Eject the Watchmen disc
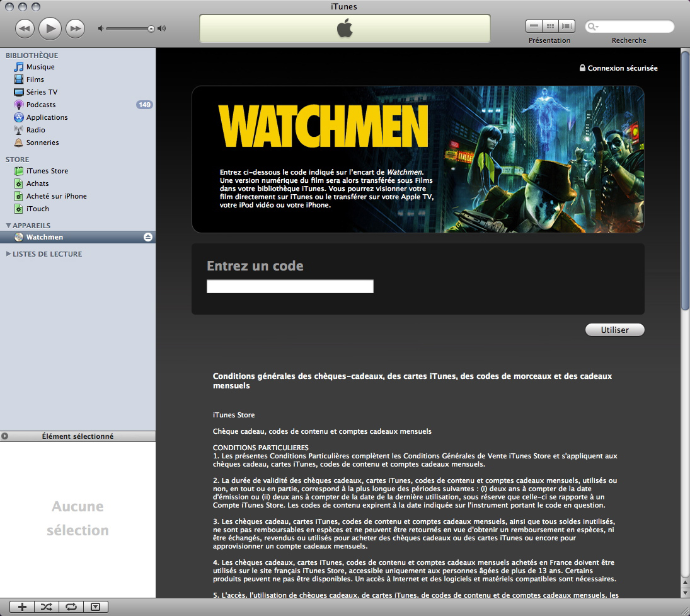The width and height of the screenshot is (690, 616). click(x=148, y=237)
